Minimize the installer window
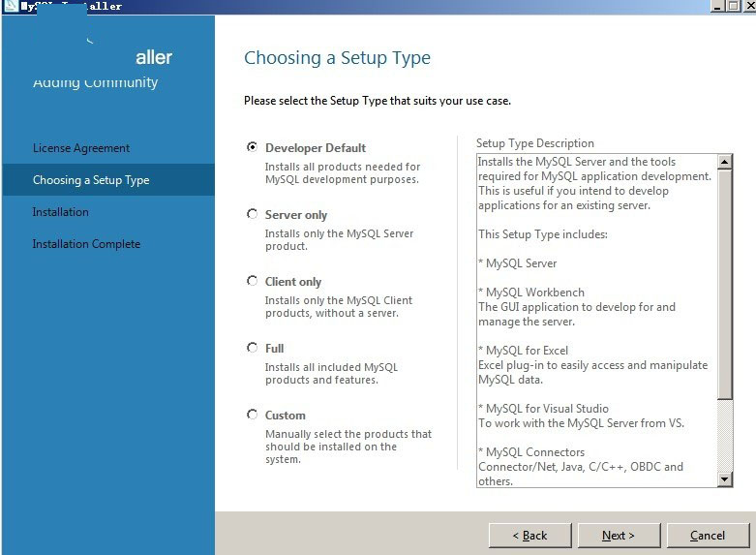This screenshot has width=756, height=555. 717,6
